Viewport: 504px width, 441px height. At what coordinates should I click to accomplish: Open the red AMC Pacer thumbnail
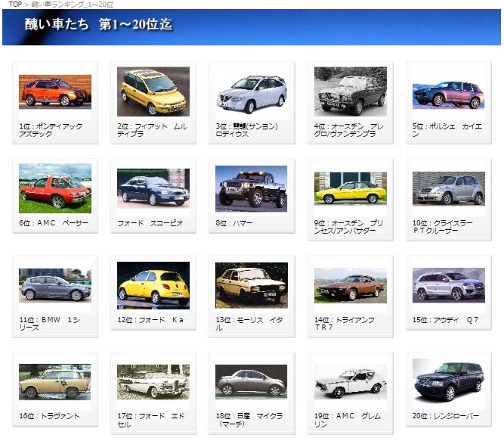click(x=55, y=188)
